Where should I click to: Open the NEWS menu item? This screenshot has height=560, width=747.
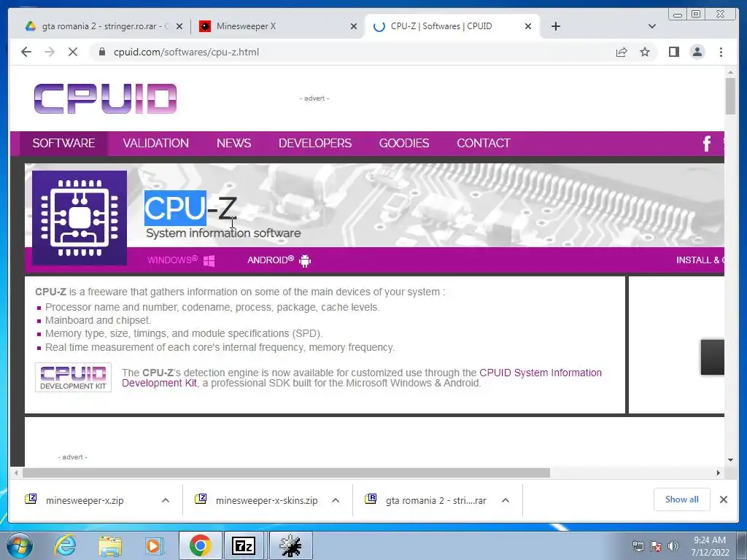coord(233,144)
